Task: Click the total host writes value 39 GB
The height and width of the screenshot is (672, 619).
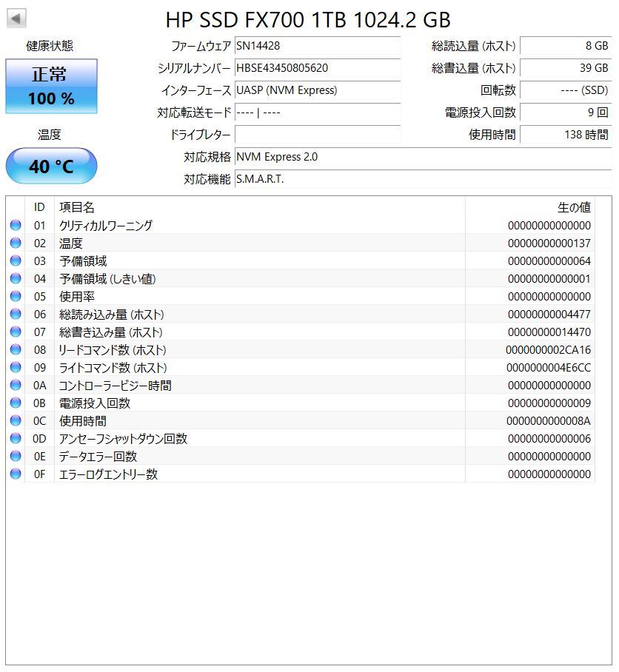Action: coord(566,68)
